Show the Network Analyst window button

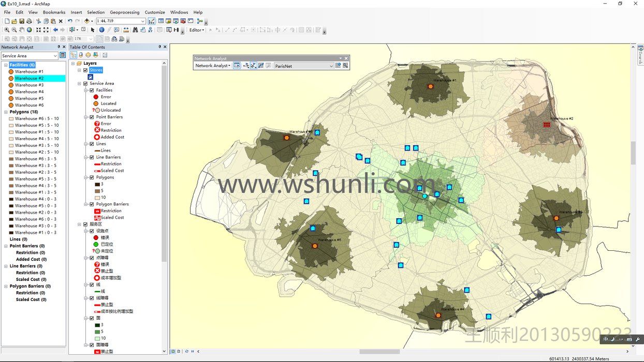tap(237, 66)
